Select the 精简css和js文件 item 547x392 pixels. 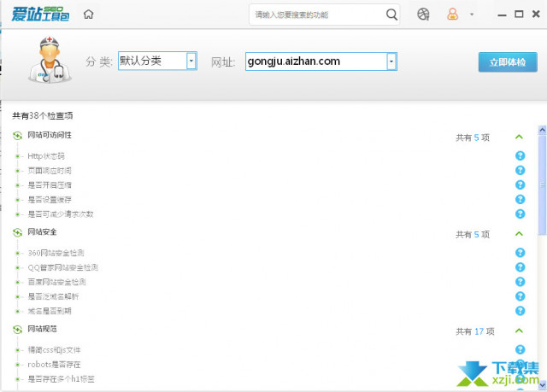pyautogui.click(x=54, y=350)
